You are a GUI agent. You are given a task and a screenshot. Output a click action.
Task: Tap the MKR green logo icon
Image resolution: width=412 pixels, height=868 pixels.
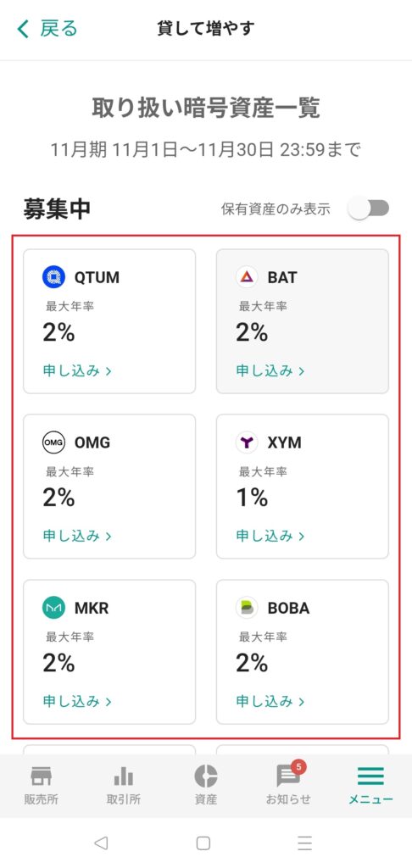(x=53, y=608)
